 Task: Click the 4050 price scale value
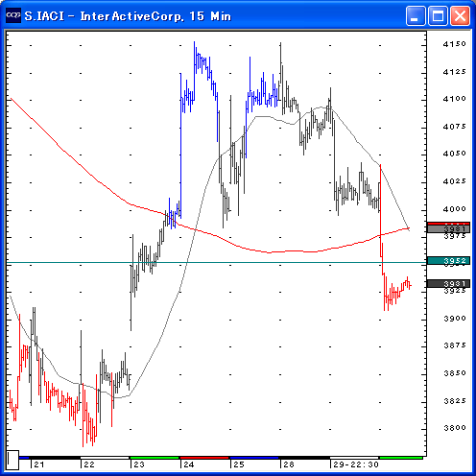coord(454,154)
